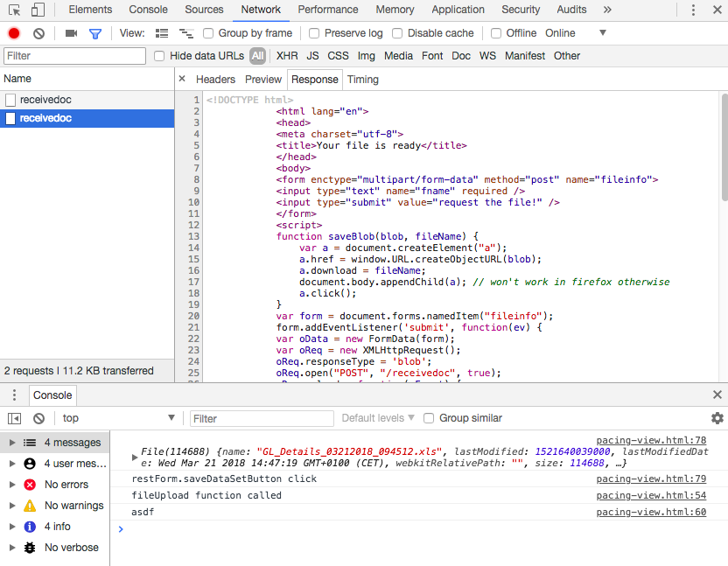This screenshot has width=728, height=566.
Task: Open DevTools three-dot customize menu
Action: (x=693, y=10)
